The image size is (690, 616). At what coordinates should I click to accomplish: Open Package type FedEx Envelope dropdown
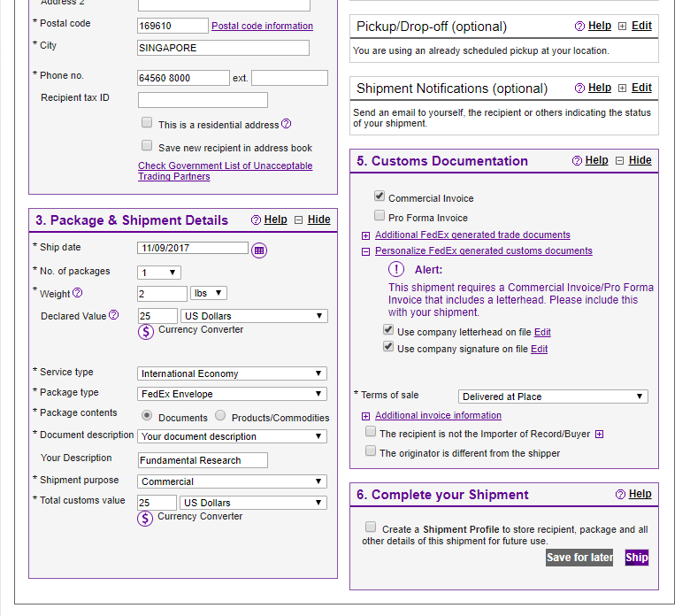pos(232,394)
